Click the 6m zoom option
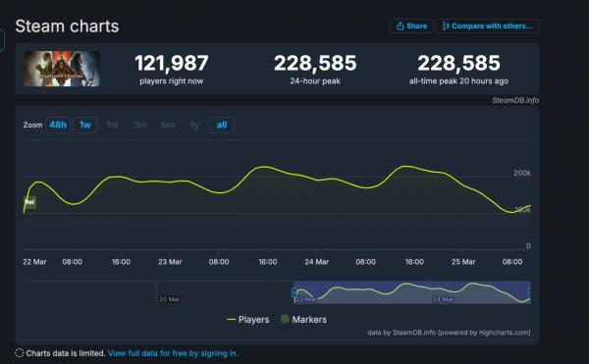Viewport: 589px width, 364px height. click(168, 125)
